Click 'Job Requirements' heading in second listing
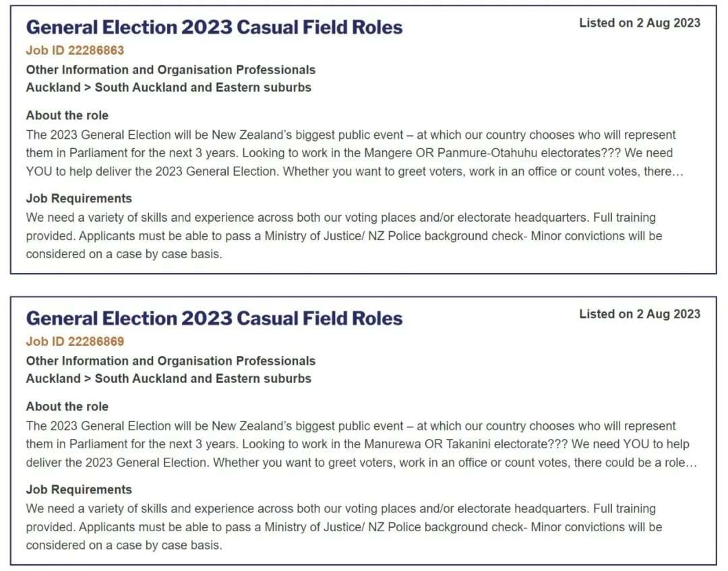Screen dimensions: 728x571 [x=79, y=489]
